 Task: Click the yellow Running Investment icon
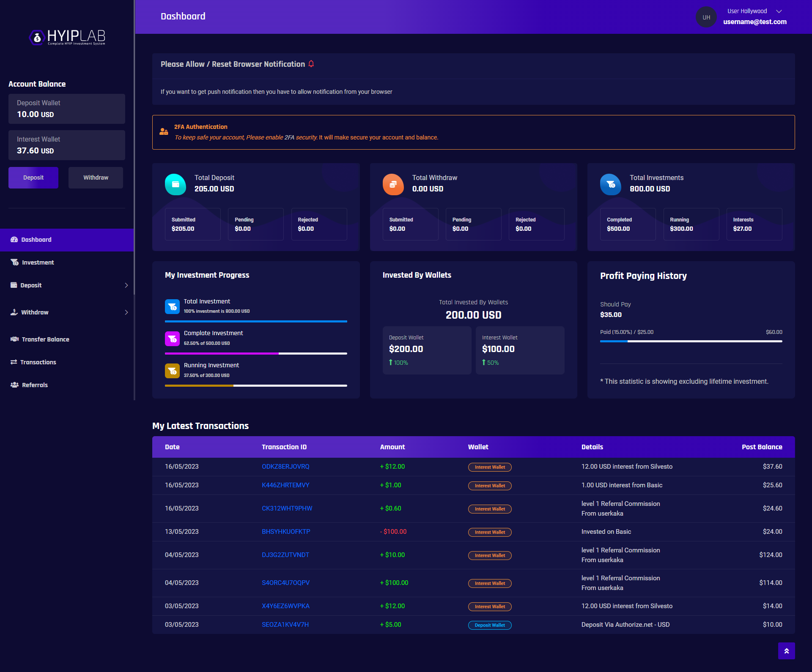(172, 371)
